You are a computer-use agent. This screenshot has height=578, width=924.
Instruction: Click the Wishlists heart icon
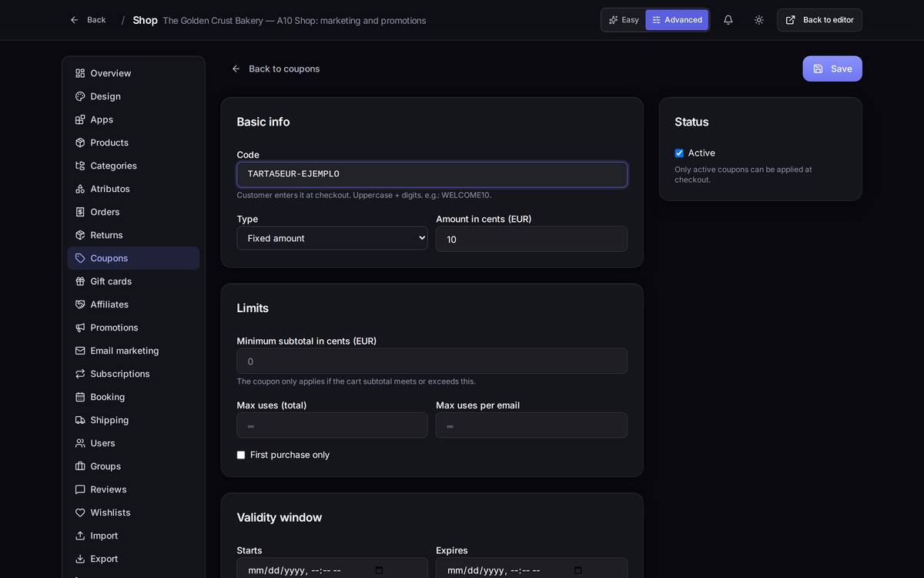(x=80, y=512)
